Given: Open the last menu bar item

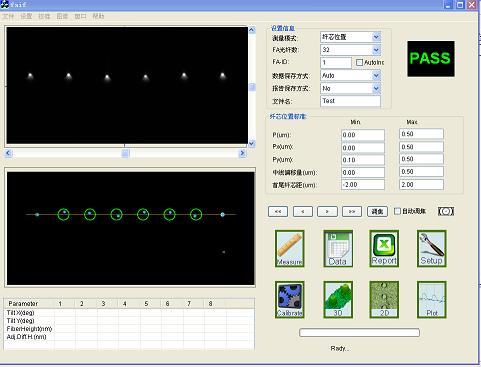Looking at the screenshot, I should pyautogui.click(x=98, y=16).
